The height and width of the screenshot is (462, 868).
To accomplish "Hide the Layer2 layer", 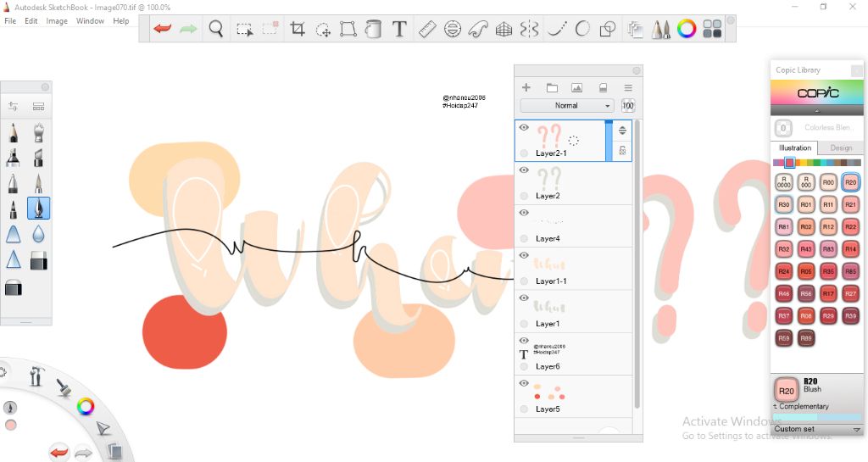I will 524,170.
